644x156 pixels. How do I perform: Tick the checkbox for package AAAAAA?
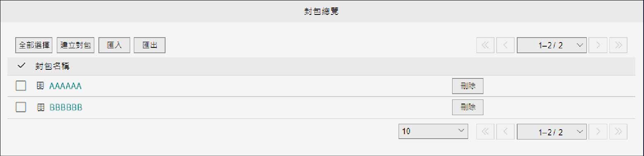click(21, 86)
